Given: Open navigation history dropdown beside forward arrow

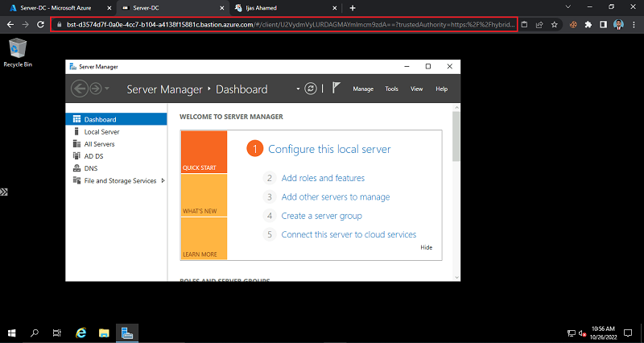Looking at the screenshot, I should pos(107,89).
